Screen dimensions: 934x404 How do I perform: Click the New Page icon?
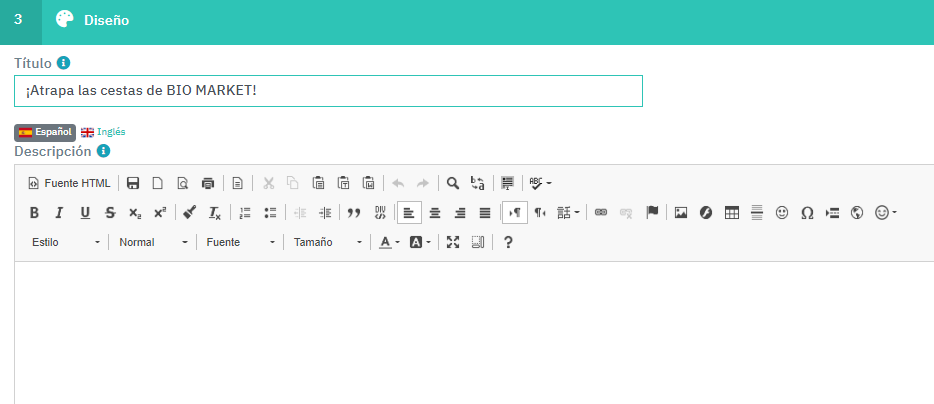pos(158,183)
